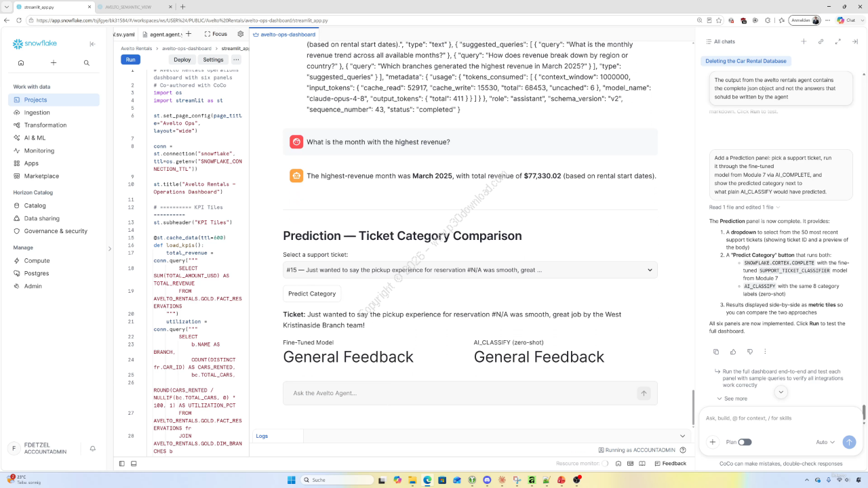
Task: Expand the Logs panel
Action: click(x=682, y=436)
